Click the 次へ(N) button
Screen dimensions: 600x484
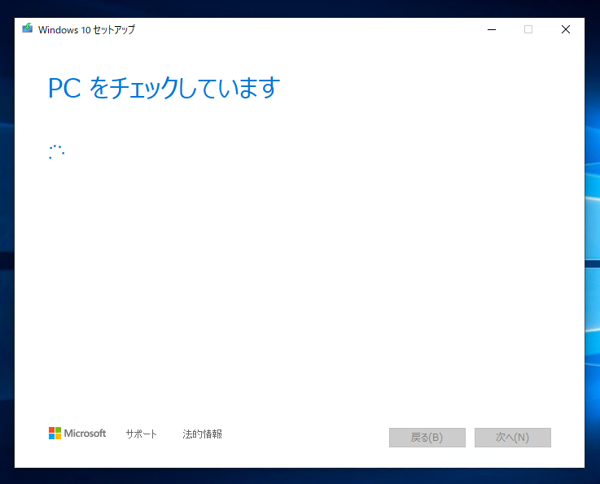pyautogui.click(x=513, y=437)
